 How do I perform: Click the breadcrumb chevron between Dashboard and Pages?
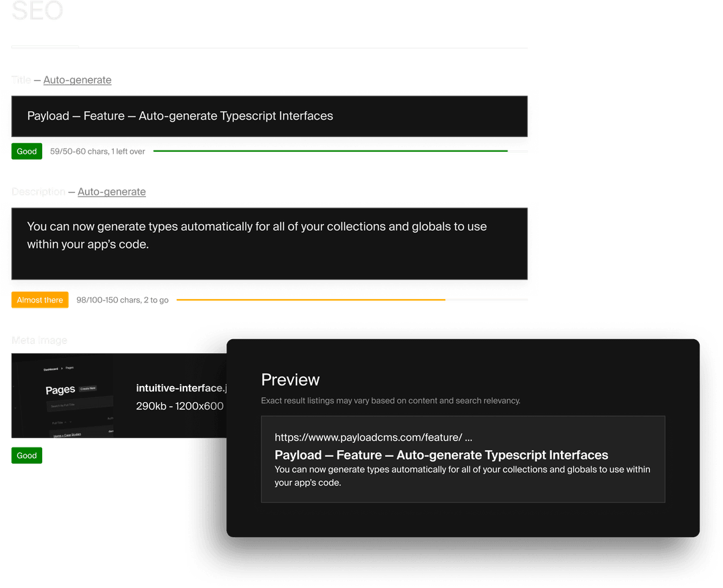[61, 368]
